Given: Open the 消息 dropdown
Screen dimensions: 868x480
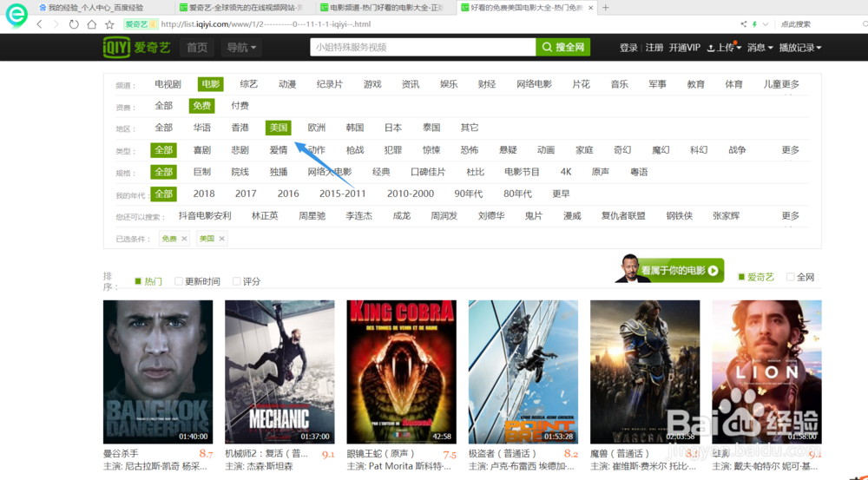Looking at the screenshot, I should [759, 48].
